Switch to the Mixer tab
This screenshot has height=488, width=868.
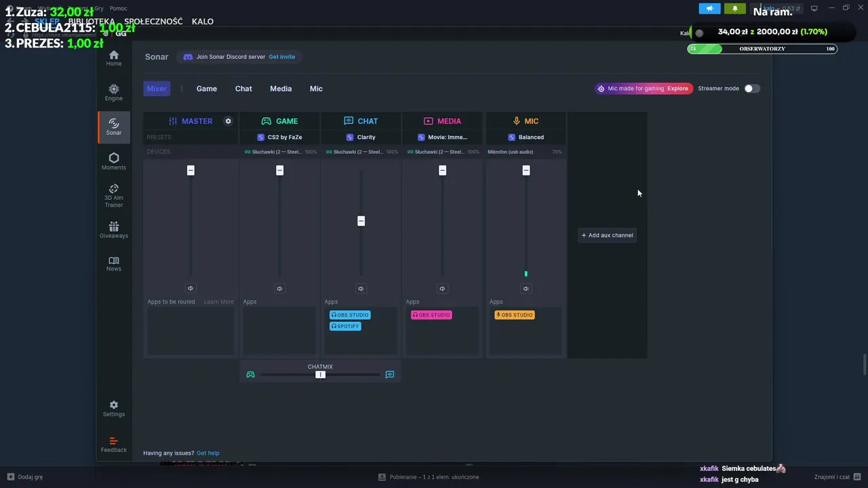(157, 89)
